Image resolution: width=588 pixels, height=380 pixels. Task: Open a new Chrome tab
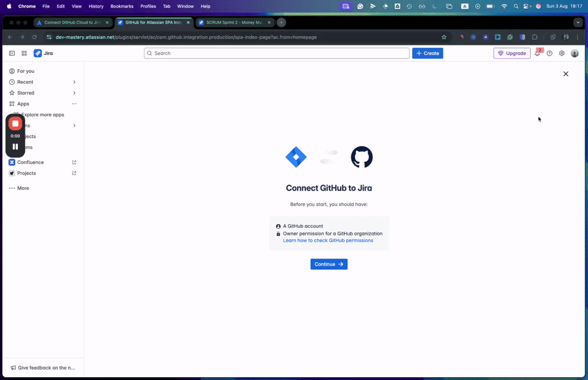pyautogui.click(x=281, y=22)
